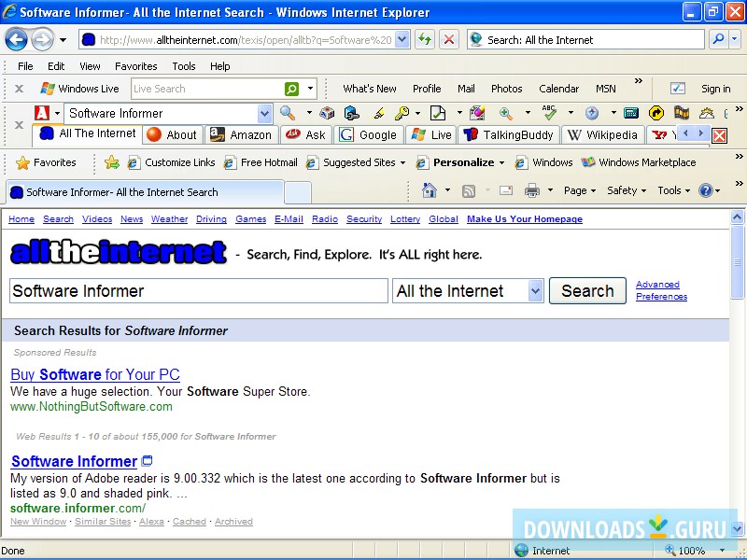The width and height of the screenshot is (747, 560).
Task: Click the Home house icon in command bar
Action: [x=430, y=190]
